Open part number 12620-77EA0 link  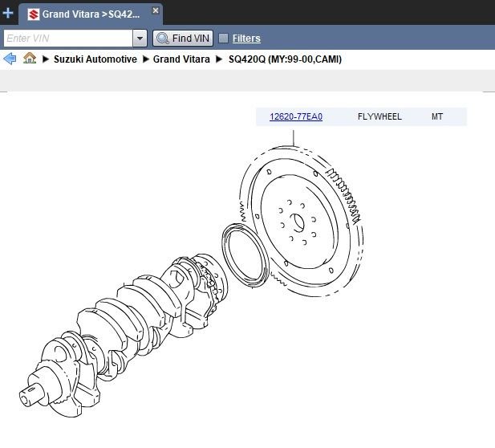coord(296,116)
